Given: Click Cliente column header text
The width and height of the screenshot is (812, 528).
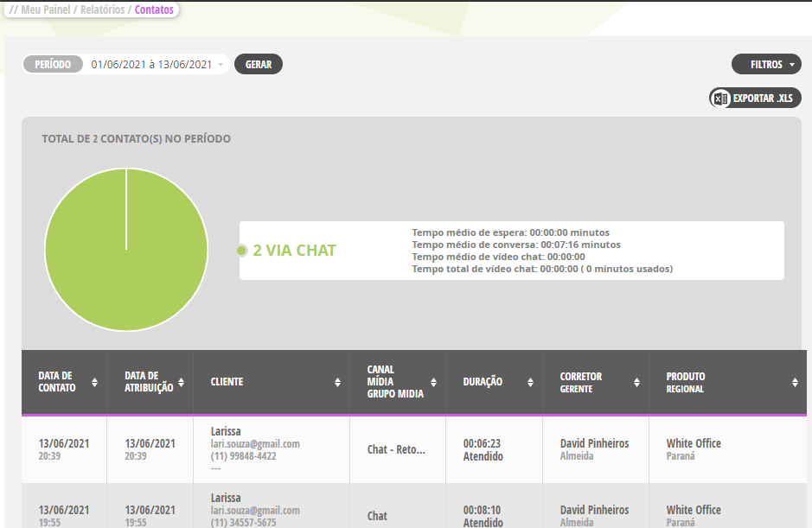Looking at the screenshot, I should coord(227,381).
